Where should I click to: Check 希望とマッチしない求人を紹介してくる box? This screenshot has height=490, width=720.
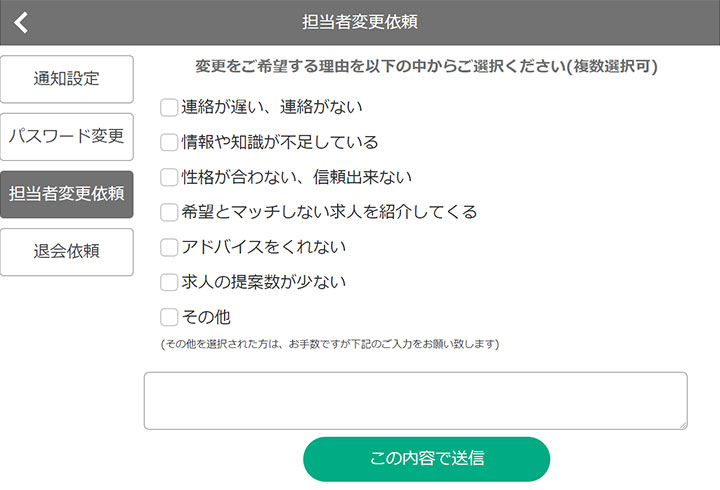pyautogui.click(x=169, y=212)
